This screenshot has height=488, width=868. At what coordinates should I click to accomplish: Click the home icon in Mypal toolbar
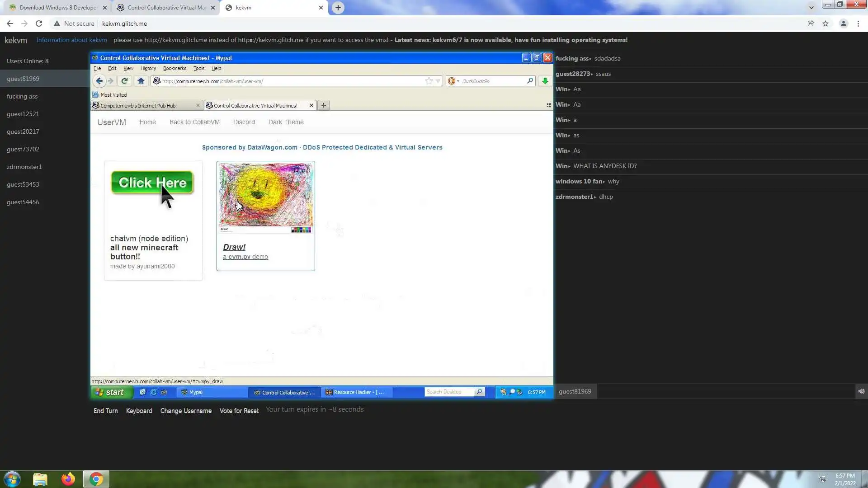[x=141, y=81]
